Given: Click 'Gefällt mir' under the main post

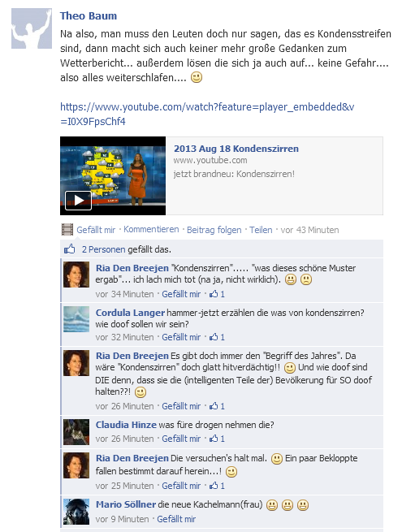Looking at the screenshot, I should tap(96, 230).
